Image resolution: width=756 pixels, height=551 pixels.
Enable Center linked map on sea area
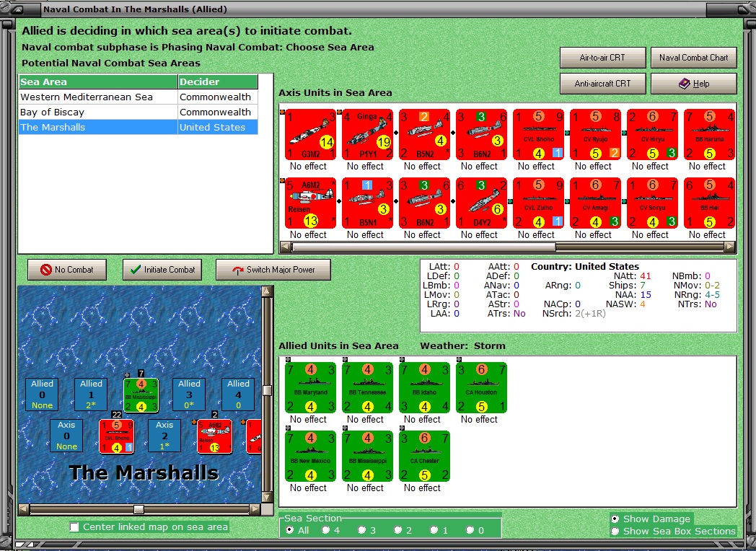click(x=74, y=527)
